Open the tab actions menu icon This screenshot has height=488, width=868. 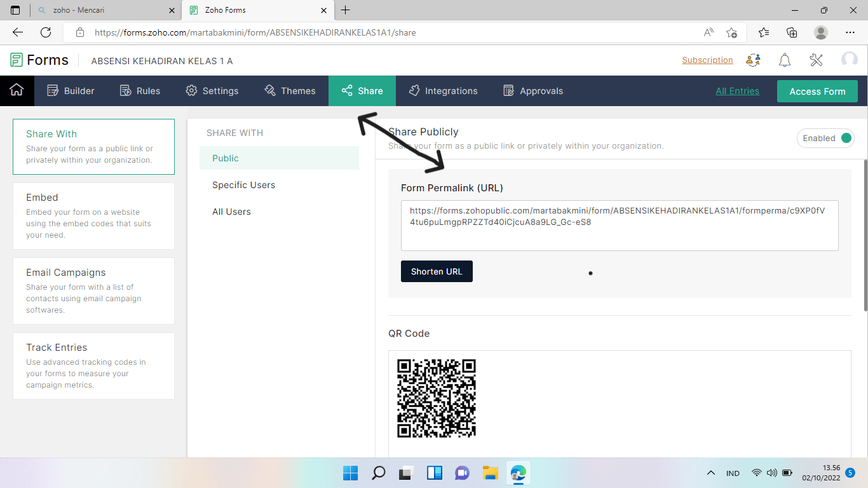[x=15, y=10]
